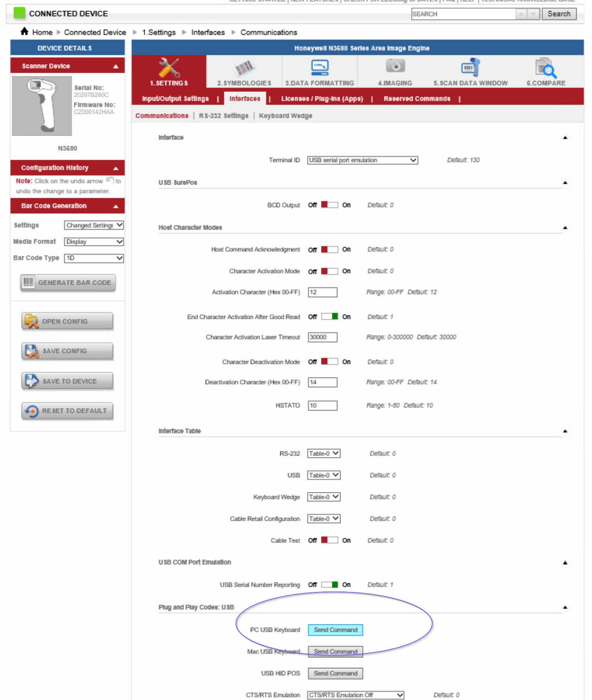Screen dimensions: 592x700
Task: Click the undo arrow icon in Configuration History
Action: (x=110, y=180)
